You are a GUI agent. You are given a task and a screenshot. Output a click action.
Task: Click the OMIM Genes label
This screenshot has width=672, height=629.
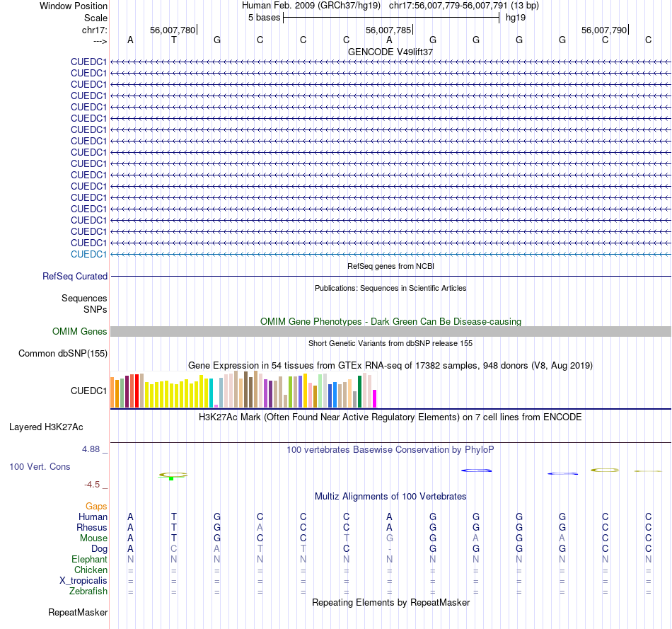tap(79, 331)
